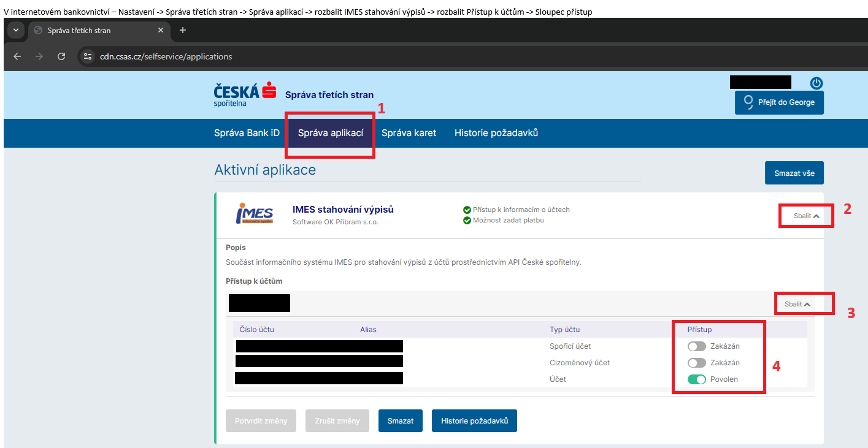Open the Správa Bank iD tab
The image size is (868, 448).
coord(247,133)
